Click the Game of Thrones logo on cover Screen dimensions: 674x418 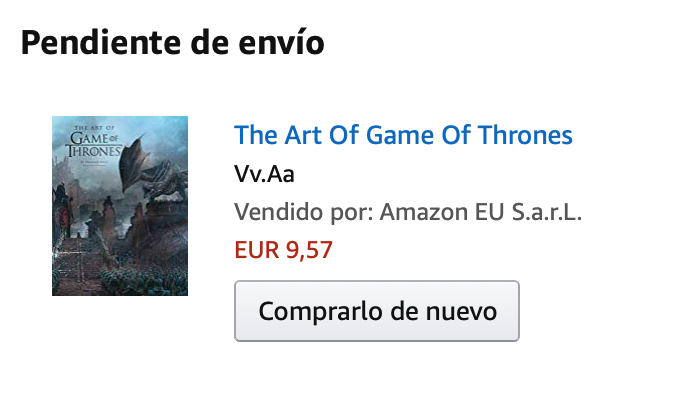[x=94, y=144]
